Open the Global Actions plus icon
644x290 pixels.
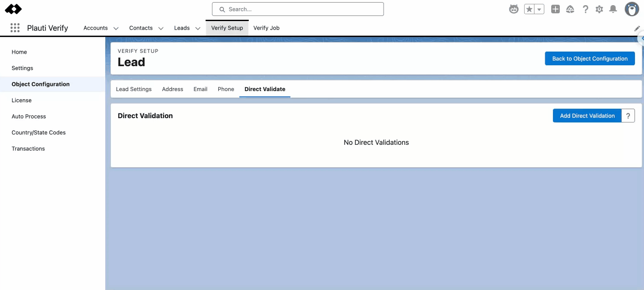pyautogui.click(x=555, y=9)
